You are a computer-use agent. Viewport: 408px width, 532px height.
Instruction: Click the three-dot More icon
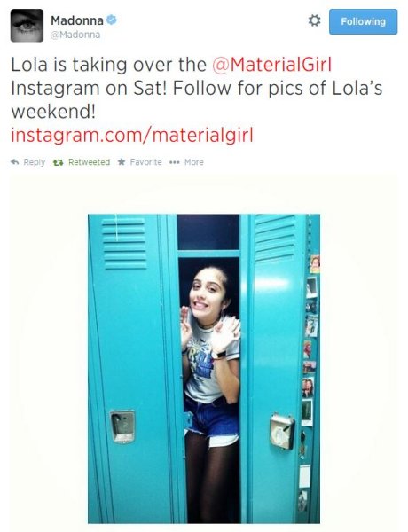point(174,162)
